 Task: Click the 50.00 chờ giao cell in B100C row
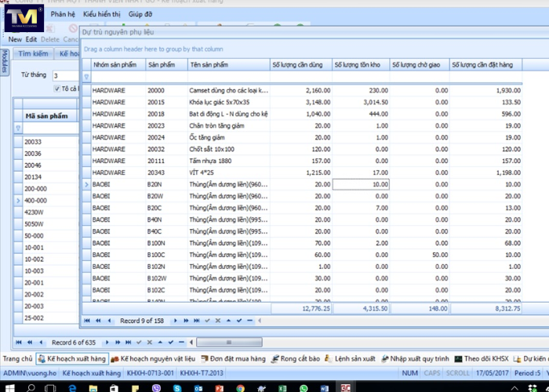(x=420, y=255)
